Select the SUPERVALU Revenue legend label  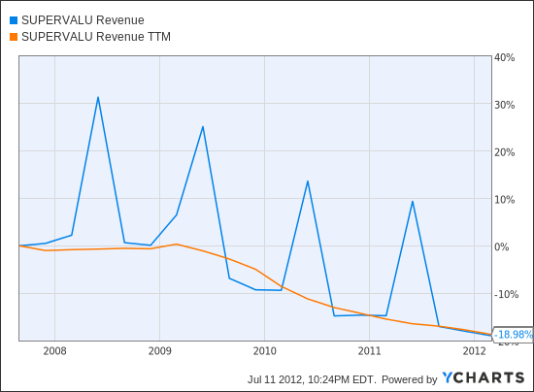83,20
